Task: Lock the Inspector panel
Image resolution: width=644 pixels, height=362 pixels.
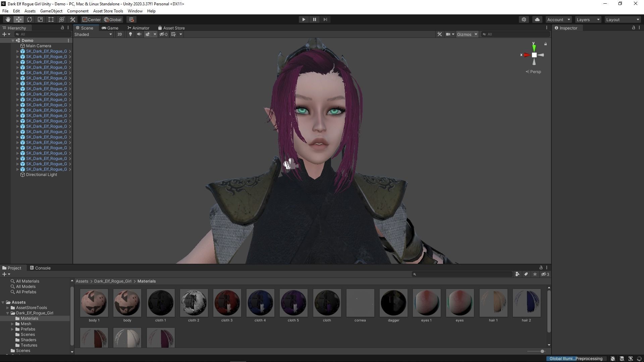Action: pyautogui.click(x=633, y=28)
